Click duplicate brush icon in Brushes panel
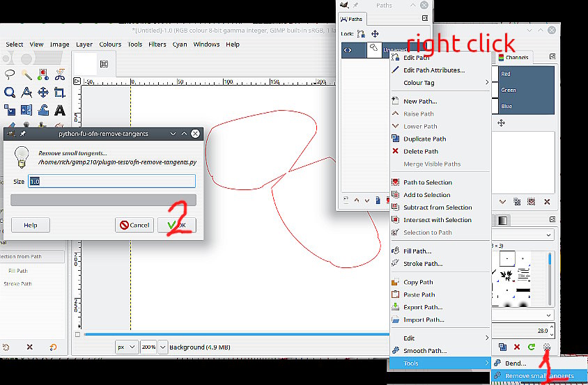Viewport: 588px width, 385px height. point(502,347)
